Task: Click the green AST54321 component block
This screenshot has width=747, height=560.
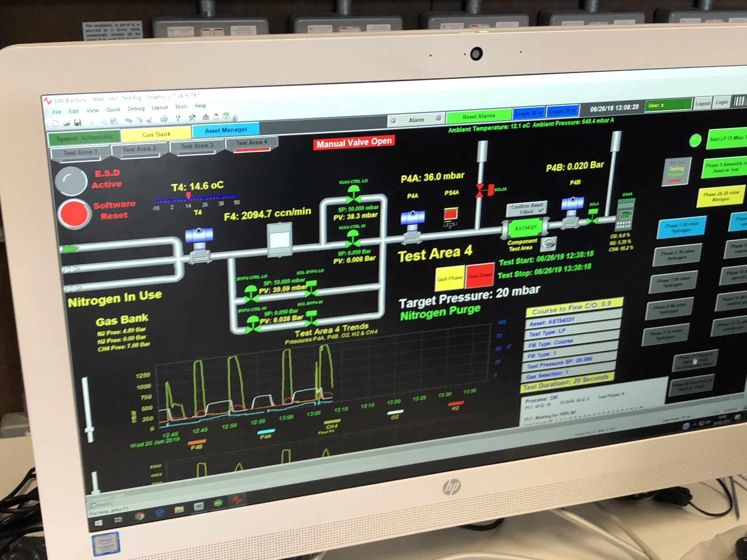Action: (525, 229)
